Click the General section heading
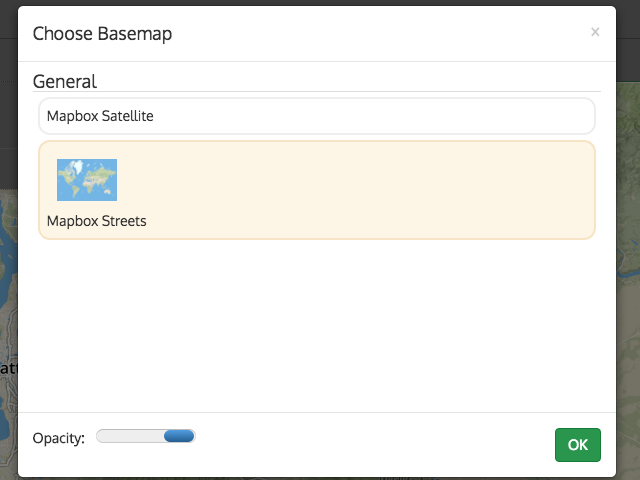Viewport: 640px width, 480px height. (x=65, y=81)
